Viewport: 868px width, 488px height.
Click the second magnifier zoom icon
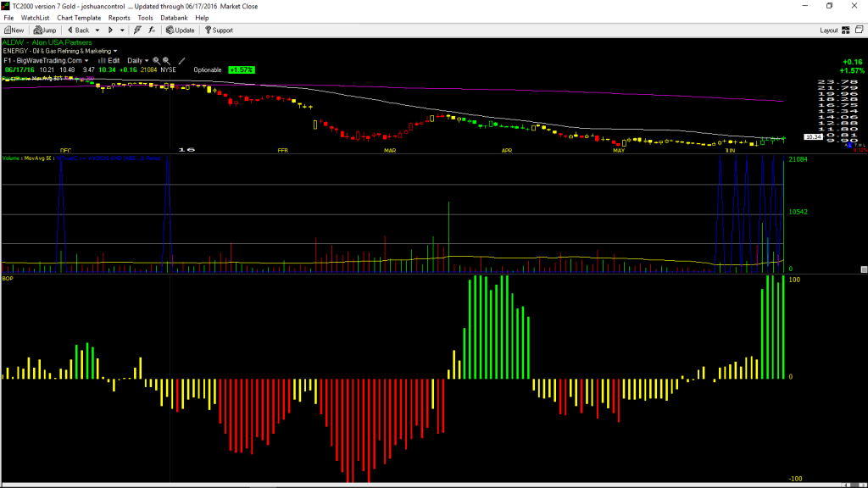point(166,61)
